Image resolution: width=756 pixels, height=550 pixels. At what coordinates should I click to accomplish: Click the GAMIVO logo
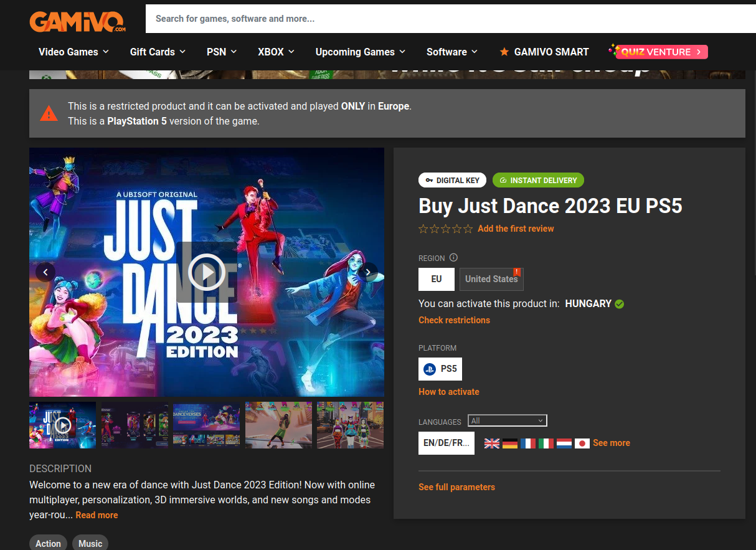pos(78,21)
